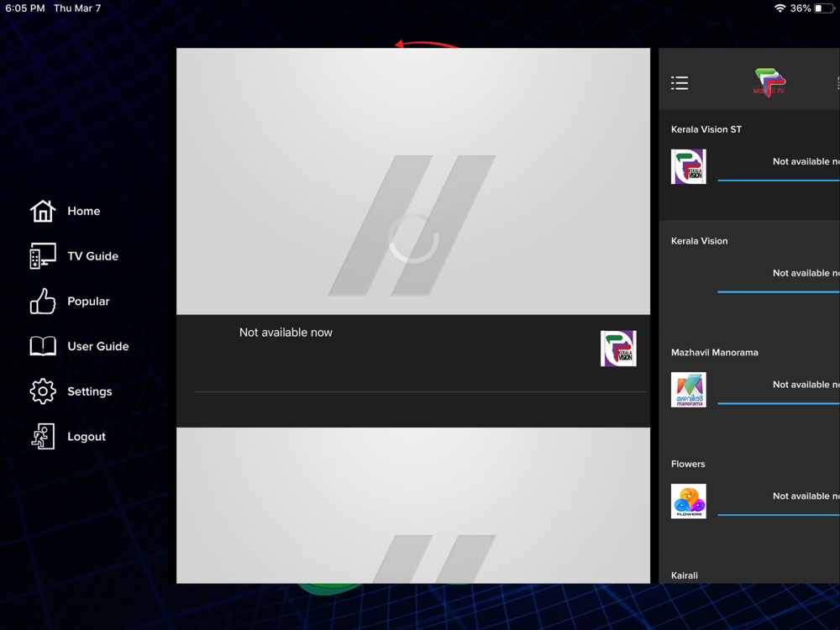The image size is (840, 630).
Task: Select Logout in the side menu
Action: pyautogui.click(x=67, y=437)
